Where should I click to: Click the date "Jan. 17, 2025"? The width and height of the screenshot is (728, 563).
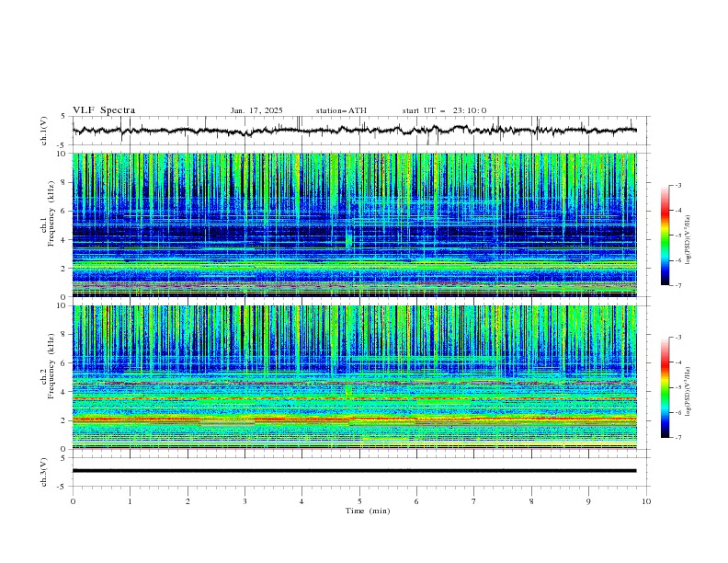coord(256,110)
